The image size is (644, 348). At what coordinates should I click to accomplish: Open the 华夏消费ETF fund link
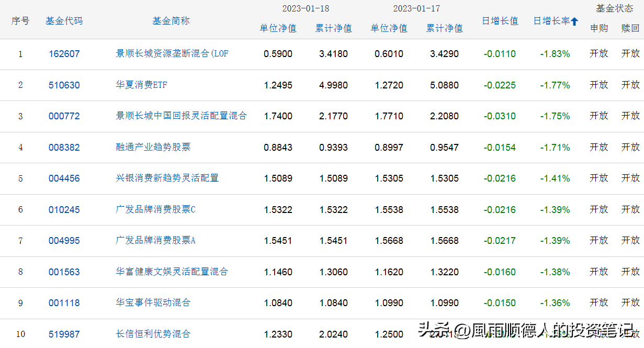142,85
